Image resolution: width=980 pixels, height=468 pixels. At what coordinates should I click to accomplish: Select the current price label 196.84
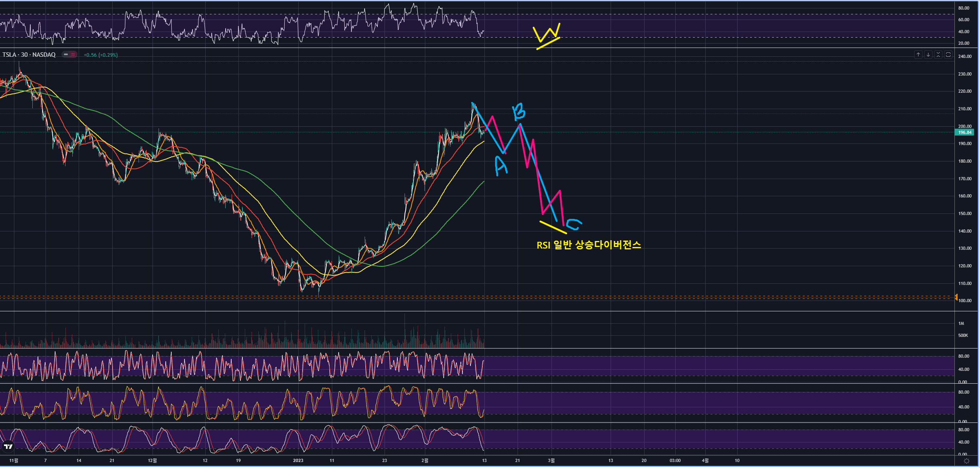(x=964, y=132)
